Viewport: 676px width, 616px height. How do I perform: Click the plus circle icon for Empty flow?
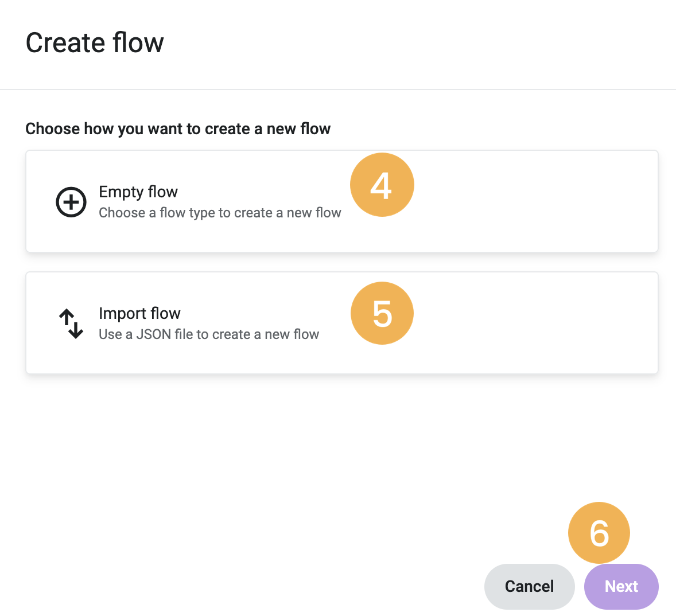coord(71,202)
